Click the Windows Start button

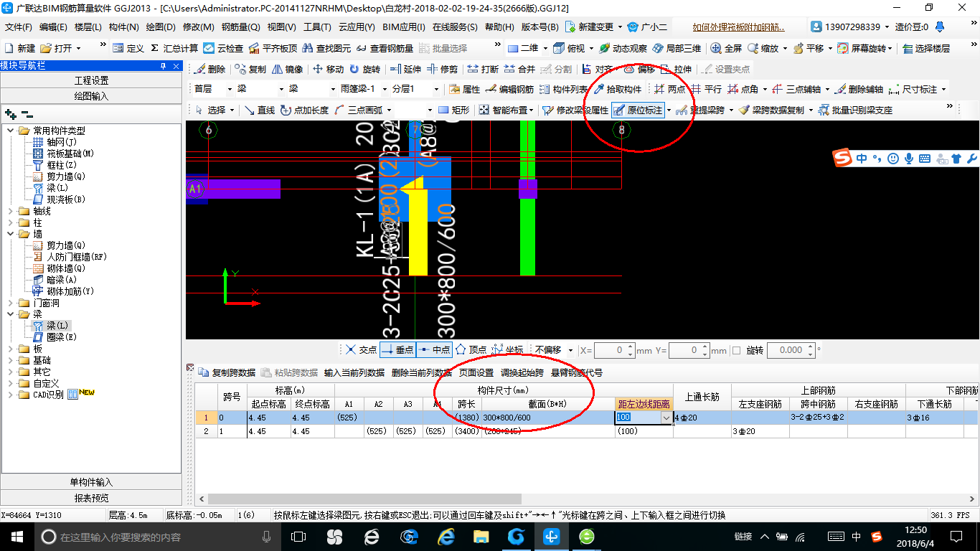[x=17, y=537]
